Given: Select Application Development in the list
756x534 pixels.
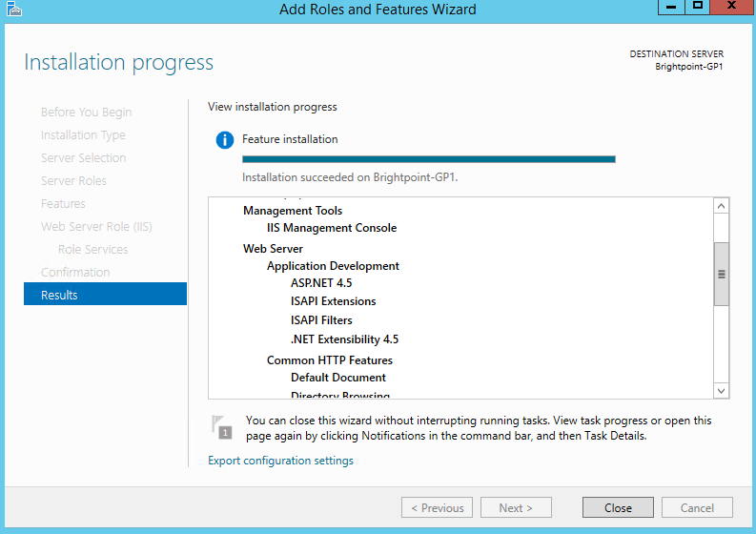Looking at the screenshot, I should [333, 266].
